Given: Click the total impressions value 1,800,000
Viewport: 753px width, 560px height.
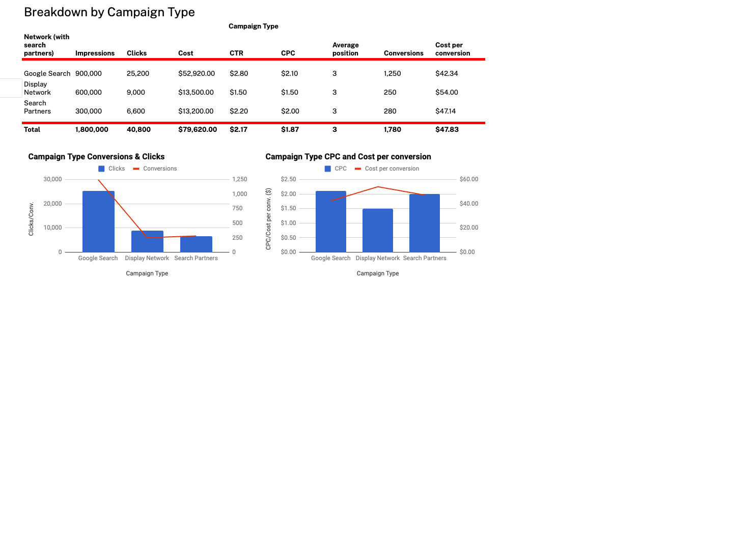Looking at the screenshot, I should click(92, 129).
